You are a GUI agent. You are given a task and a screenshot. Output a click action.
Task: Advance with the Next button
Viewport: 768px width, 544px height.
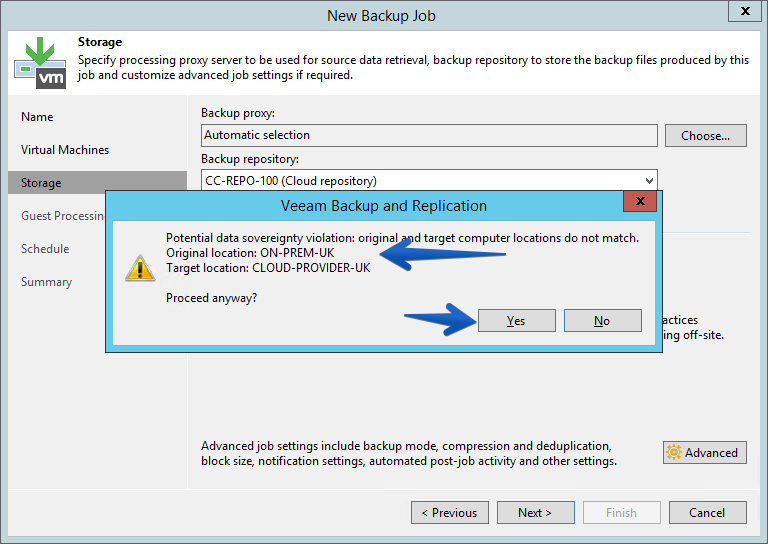(x=535, y=512)
